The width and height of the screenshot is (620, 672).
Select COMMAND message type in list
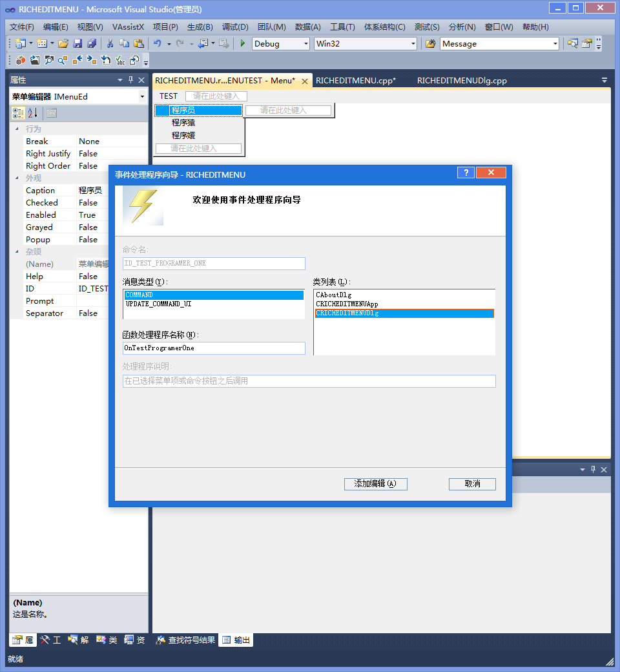(x=214, y=295)
